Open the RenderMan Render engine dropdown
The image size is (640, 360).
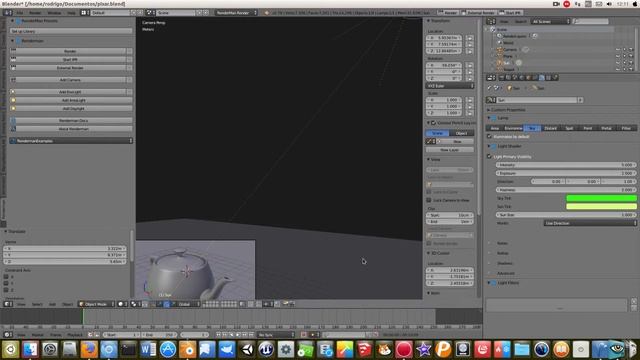pyautogui.click(x=236, y=13)
